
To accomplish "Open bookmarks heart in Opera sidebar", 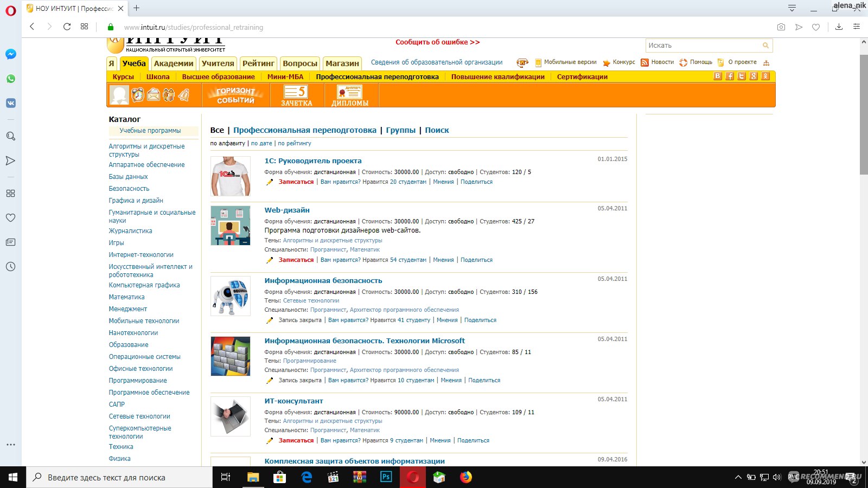I will (x=10, y=217).
